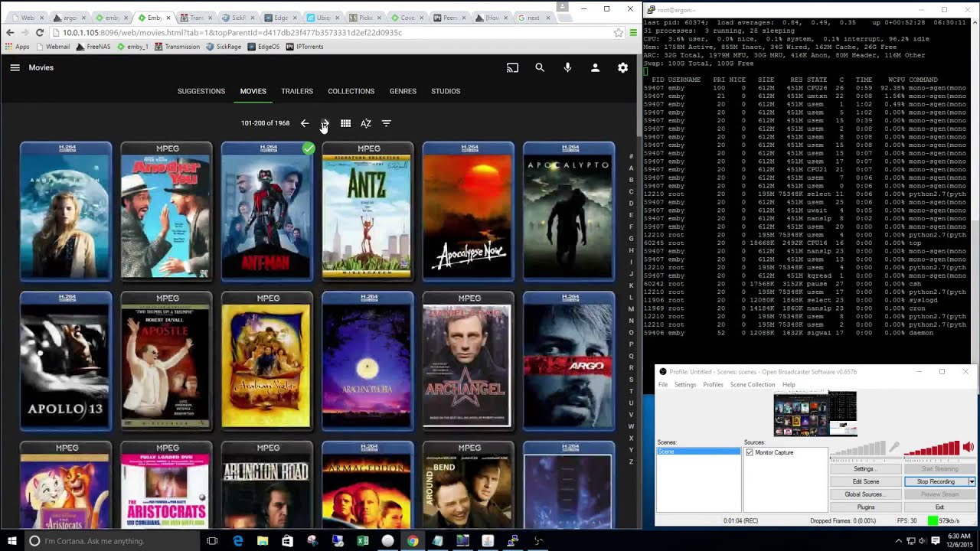Open Argo movie poster

point(569,361)
